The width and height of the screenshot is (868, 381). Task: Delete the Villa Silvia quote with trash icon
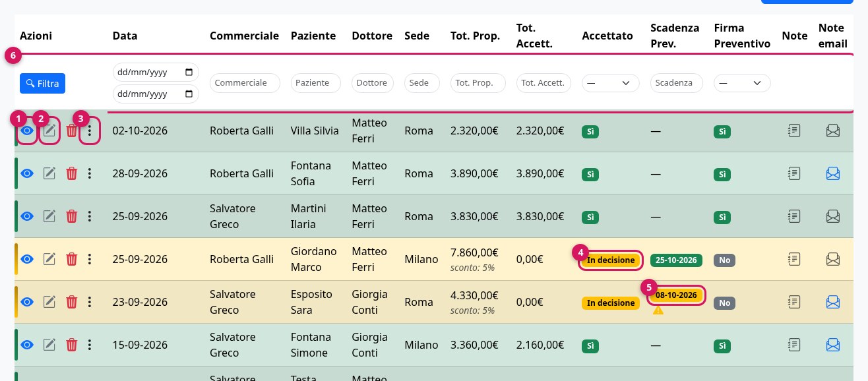point(72,131)
